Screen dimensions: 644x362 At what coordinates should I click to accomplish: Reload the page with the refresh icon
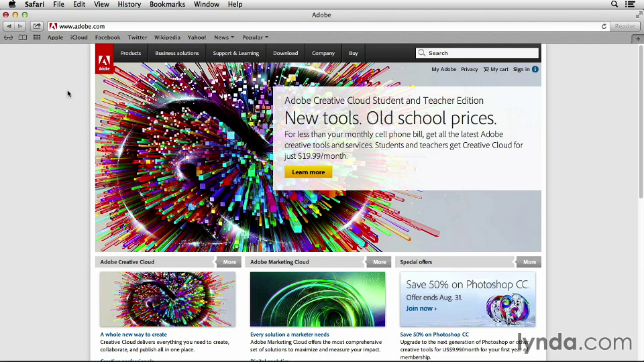click(x=604, y=26)
